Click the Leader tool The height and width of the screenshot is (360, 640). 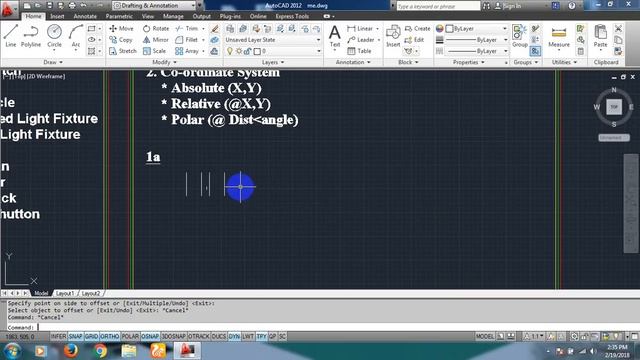361,40
